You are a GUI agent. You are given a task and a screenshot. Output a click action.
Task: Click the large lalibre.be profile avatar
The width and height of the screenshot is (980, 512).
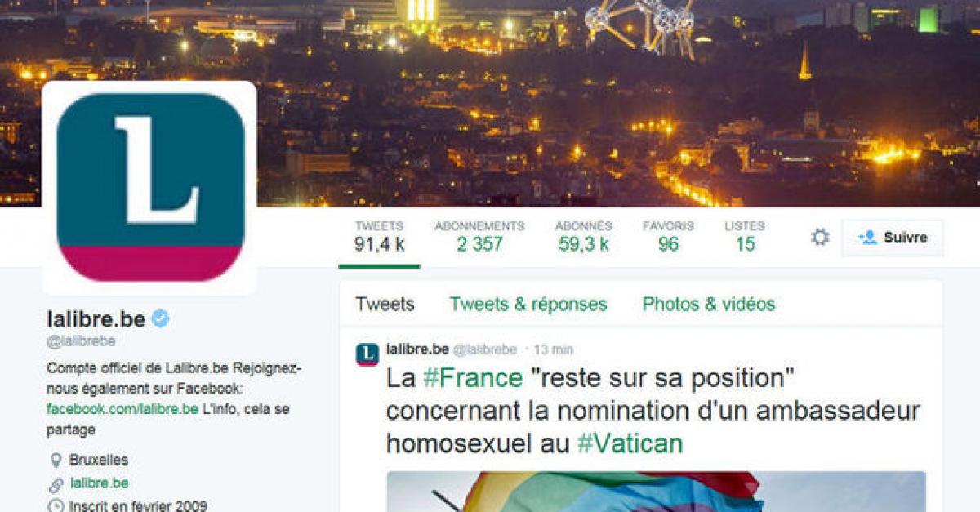coord(149,188)
